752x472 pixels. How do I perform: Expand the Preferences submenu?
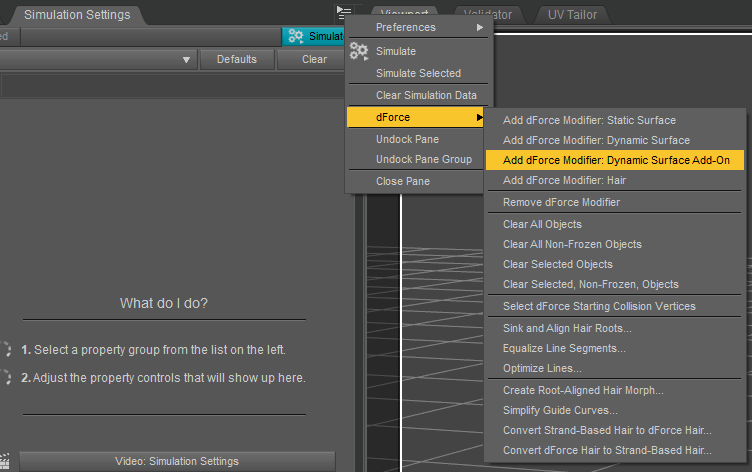(x=419, y=27)
